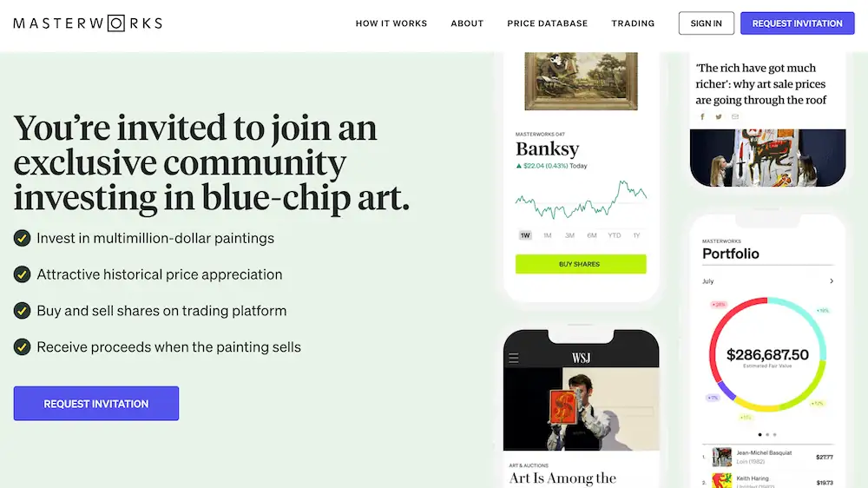868x488 pixels.
Task: Click checkmark beside historical price appreciation
Action: coord(23,274)
